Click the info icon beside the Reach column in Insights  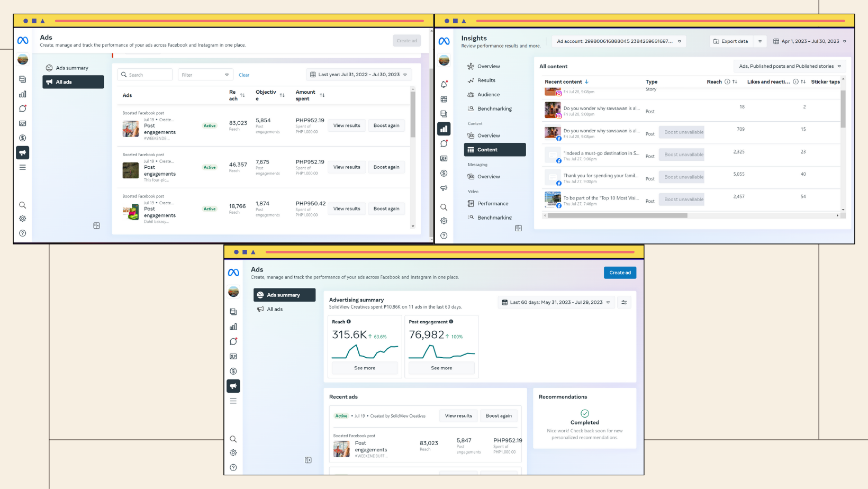(727, 81)
